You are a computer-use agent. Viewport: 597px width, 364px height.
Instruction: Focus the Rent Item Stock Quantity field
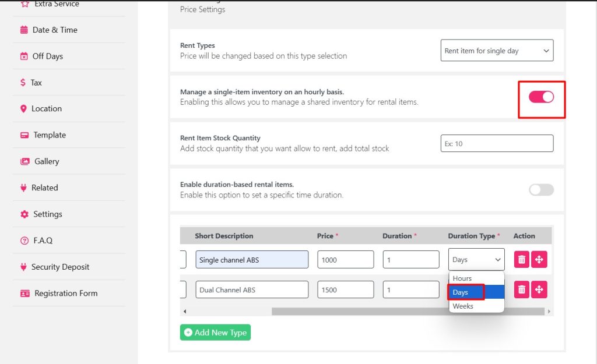[497, 143]
